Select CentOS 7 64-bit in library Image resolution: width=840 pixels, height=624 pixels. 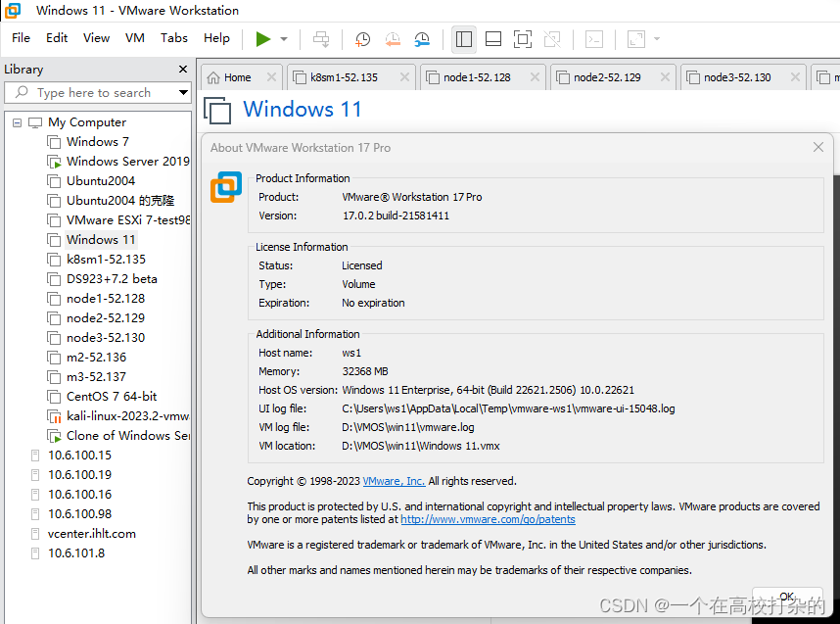tap(112, 396)
